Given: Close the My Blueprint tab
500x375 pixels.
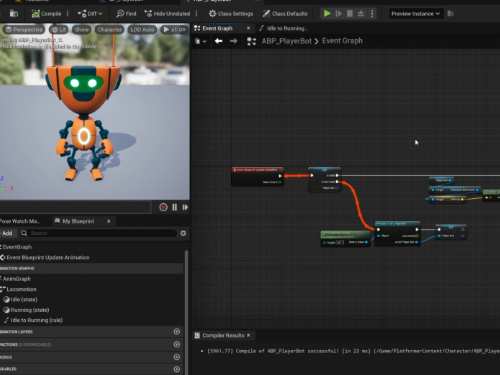Looking at the screenshot, I should pos(109,221).
